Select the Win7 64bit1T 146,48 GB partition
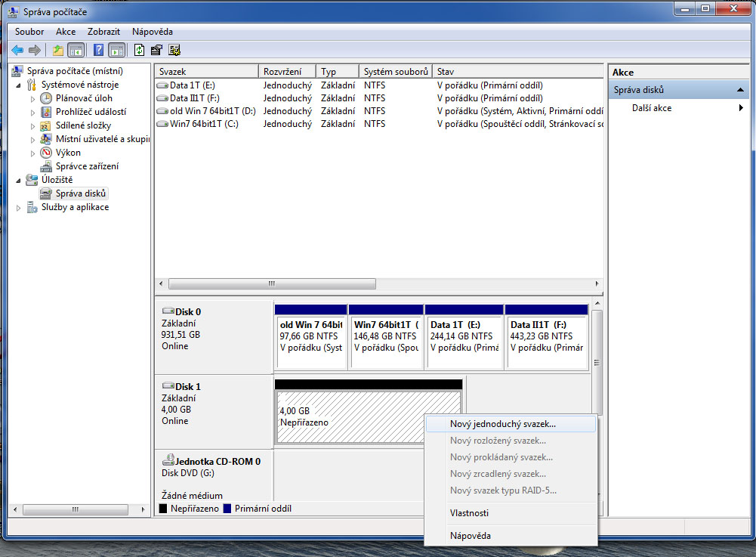 (386, 337)
